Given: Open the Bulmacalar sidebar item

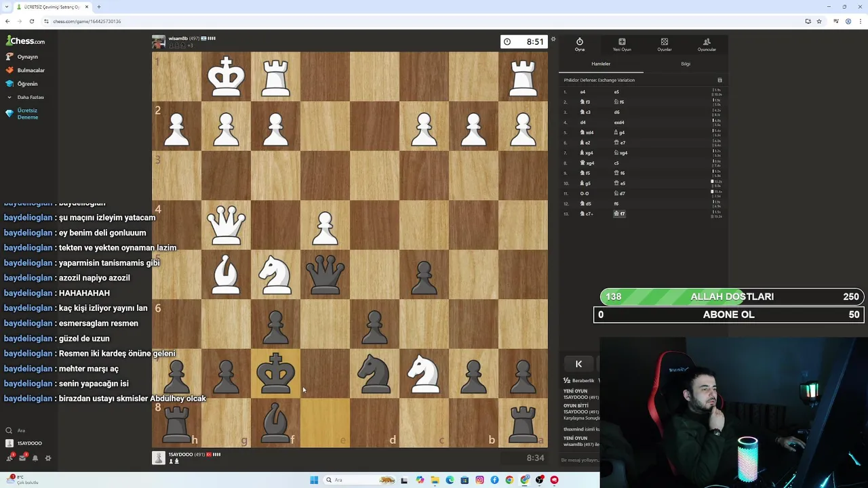Looking at the screenshot, I should click(x=26, y=70).
